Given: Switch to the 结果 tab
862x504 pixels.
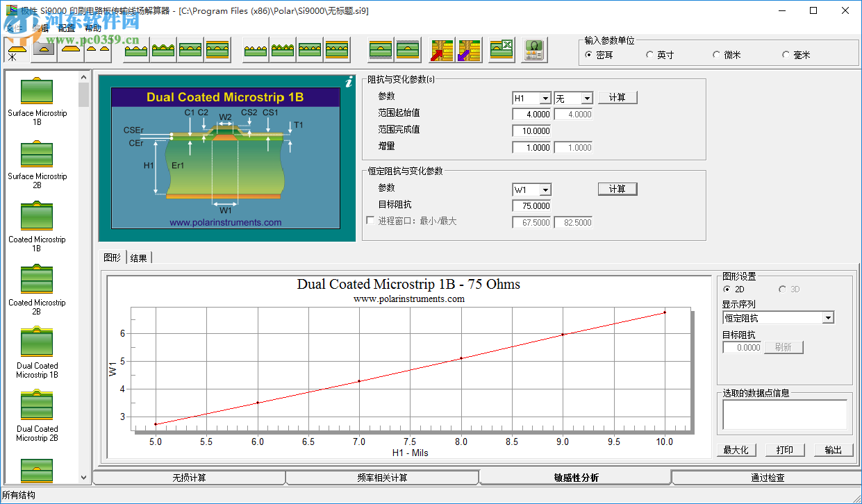Looking at the screenshot, I should [x=138, y=257].
